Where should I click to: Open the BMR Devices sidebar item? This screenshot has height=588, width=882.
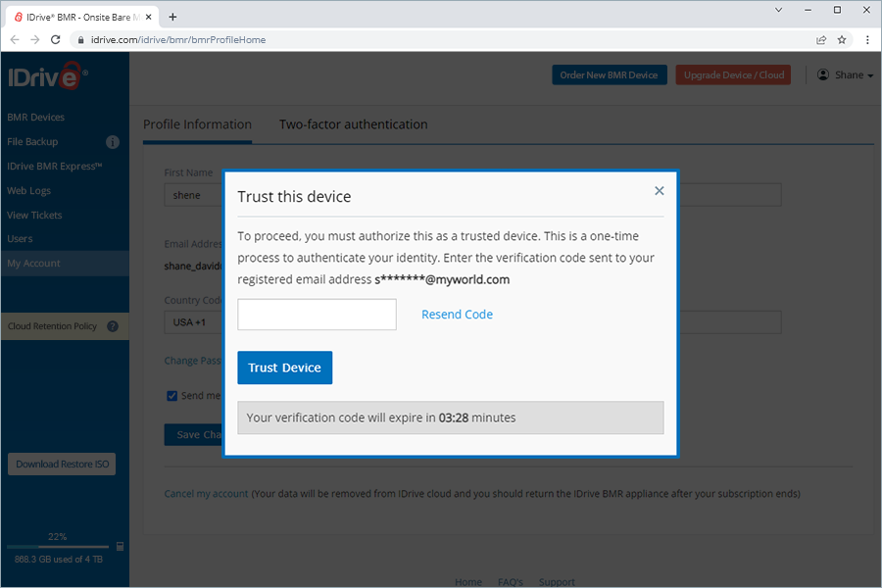click(x=36, y=117)
